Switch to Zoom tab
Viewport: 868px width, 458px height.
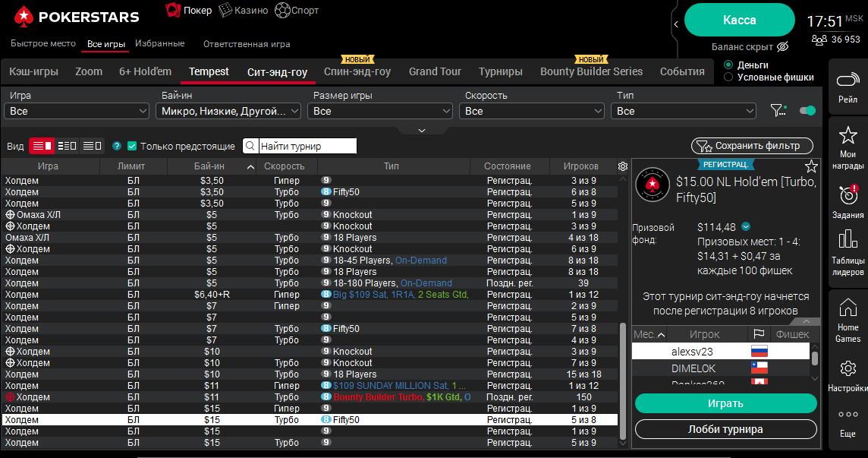(x=89, y=71)
